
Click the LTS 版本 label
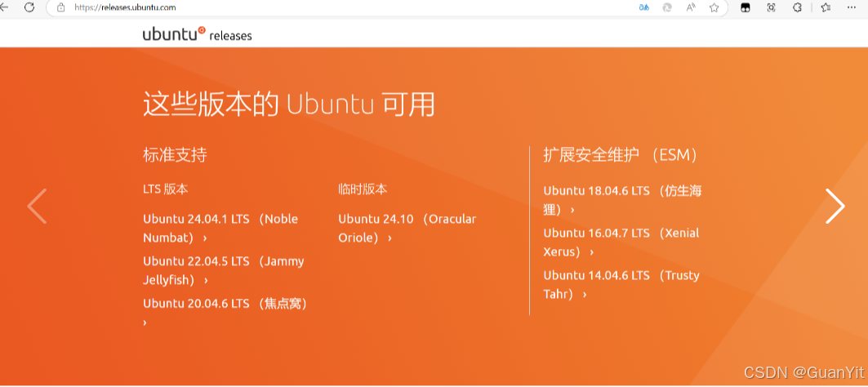click(x=166, y=189)
